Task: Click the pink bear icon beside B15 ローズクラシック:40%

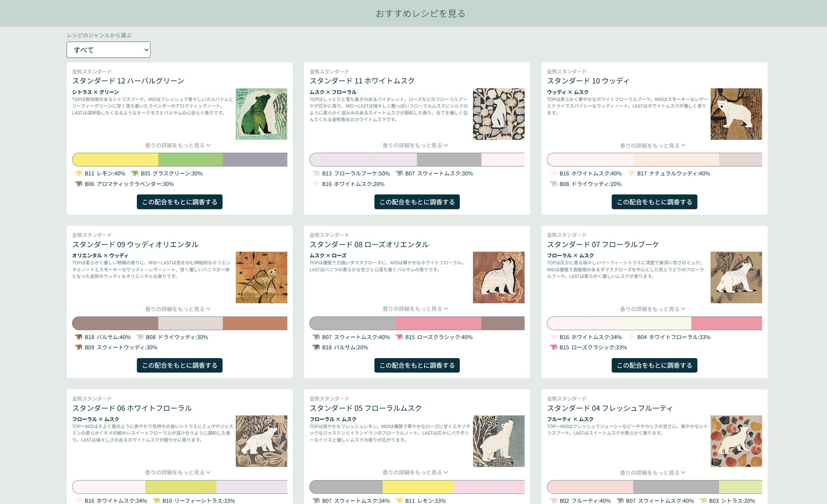Action: click(399, 337)
